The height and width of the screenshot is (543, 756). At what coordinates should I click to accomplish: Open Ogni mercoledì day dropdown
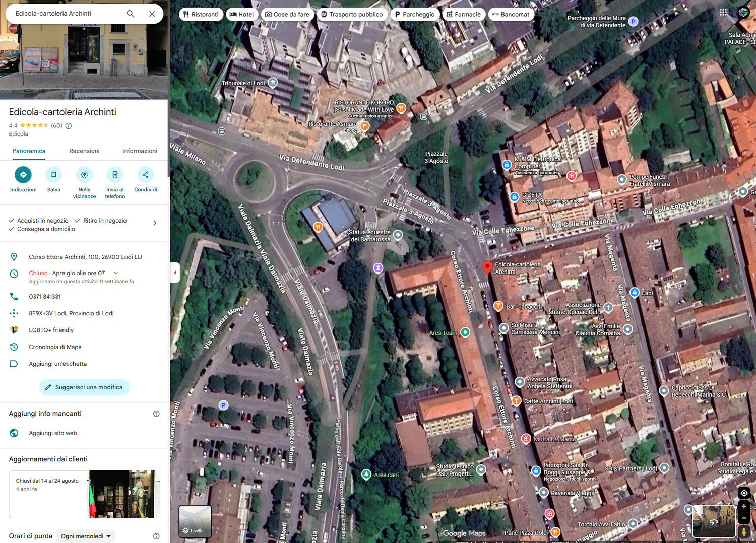[86, 536]
